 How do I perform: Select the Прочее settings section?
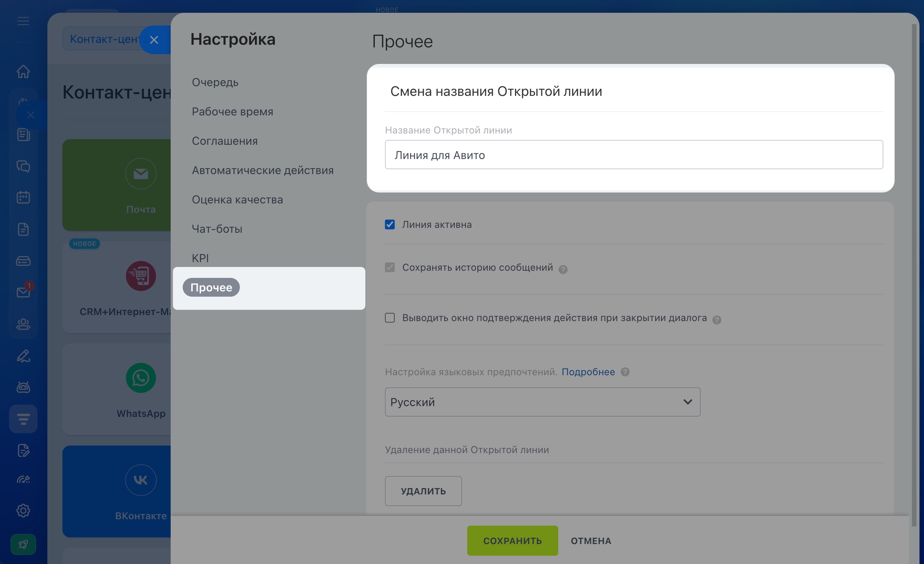pos(211,287)
